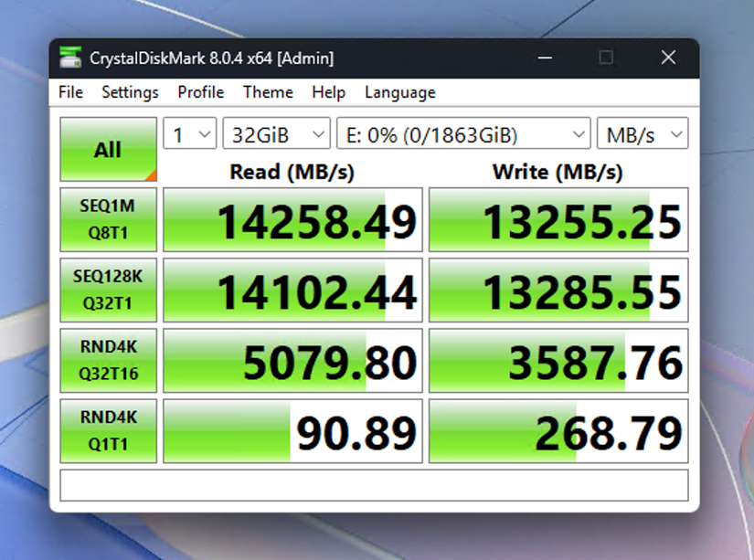Open the Help menu
754x560 pixels.
328,92
